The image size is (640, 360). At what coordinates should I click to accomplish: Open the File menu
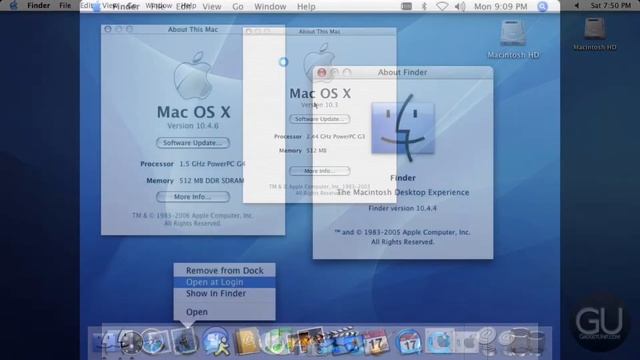[x=65, y=5]
